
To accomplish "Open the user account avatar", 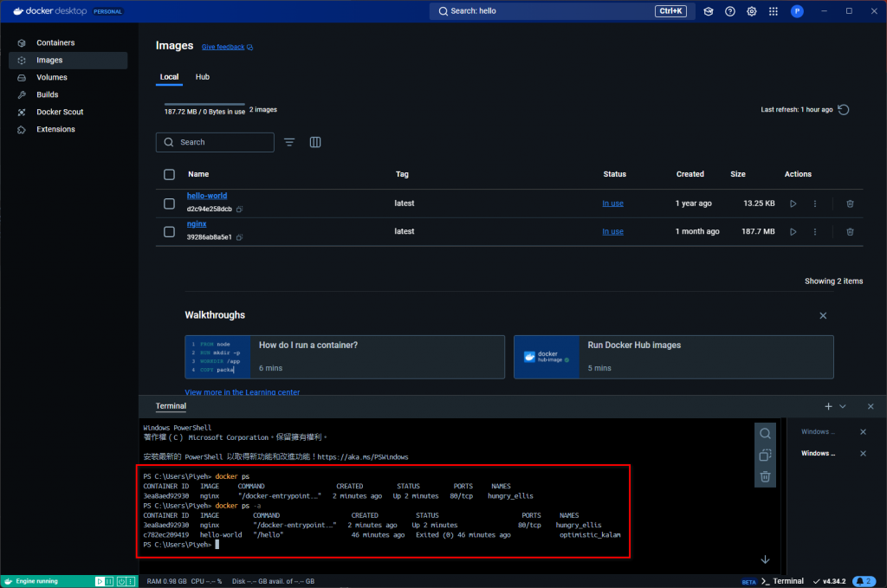I will coord(797,11).
